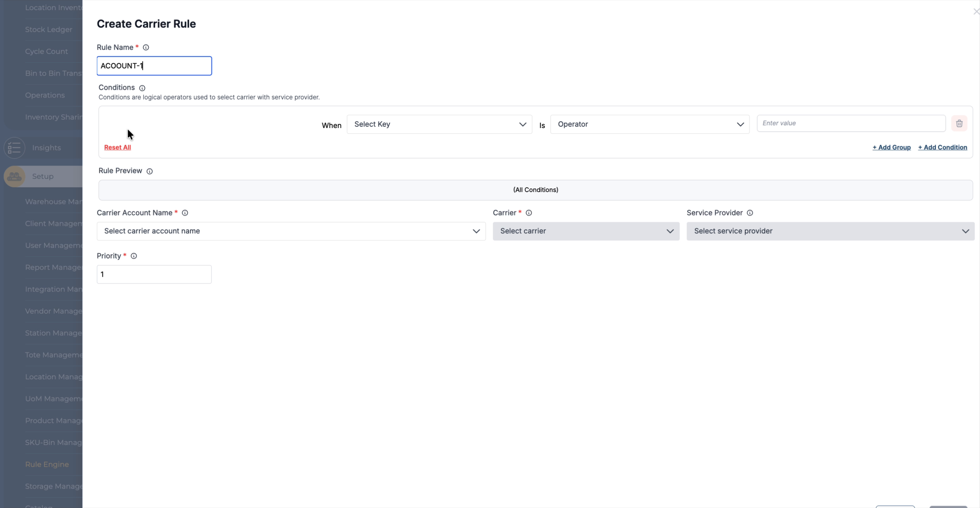The image size is (980, 508).
Task: Focus the Rule Name input field
Action: [154, 66]
